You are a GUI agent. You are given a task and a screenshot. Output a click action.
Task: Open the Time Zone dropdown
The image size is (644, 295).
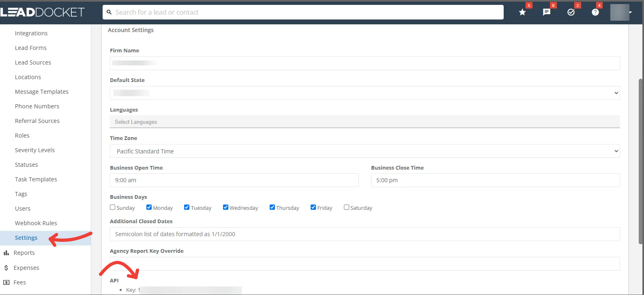pyautogui.click(x=365, y=151)
